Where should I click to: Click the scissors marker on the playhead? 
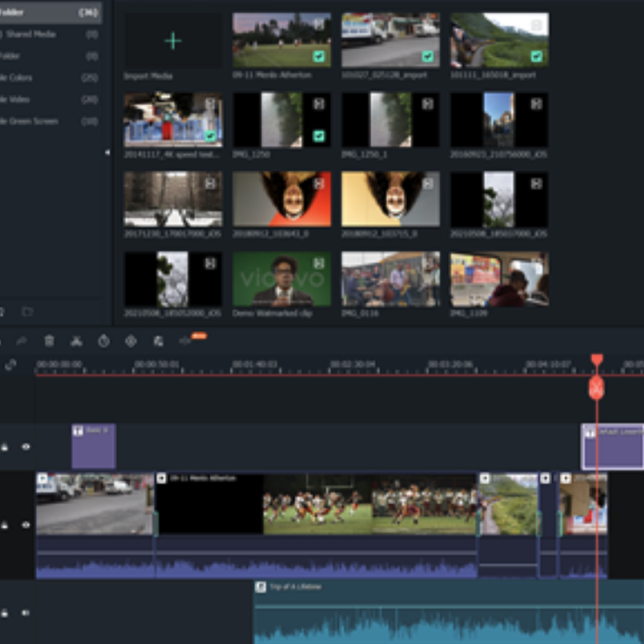596,388
